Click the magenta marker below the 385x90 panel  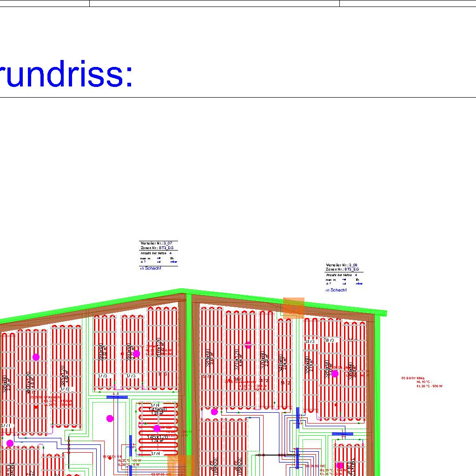[214, 411]
